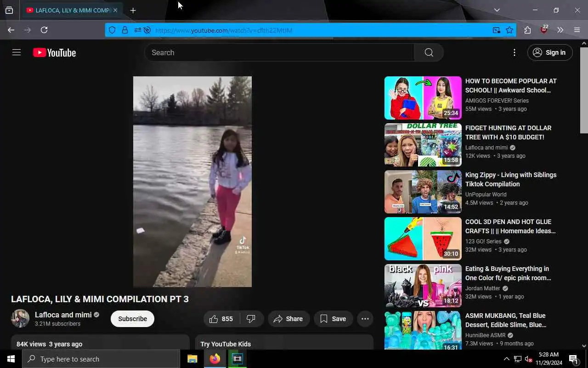Open COOL 3D PEN AND HOT GLUE thumbnail

[x=423, y=239]
